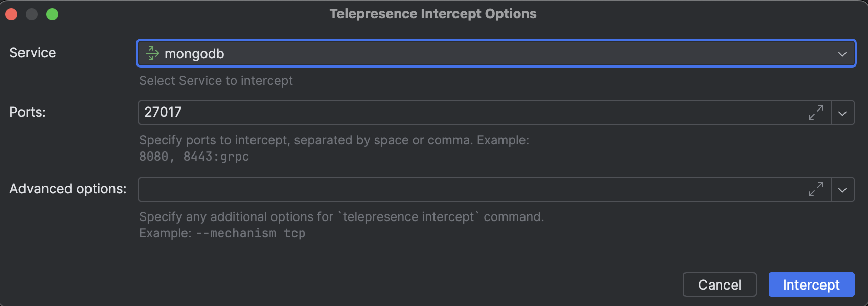Open the Advanced options dropdown arrow
The image size is (868, 306).
click(842, 189)
